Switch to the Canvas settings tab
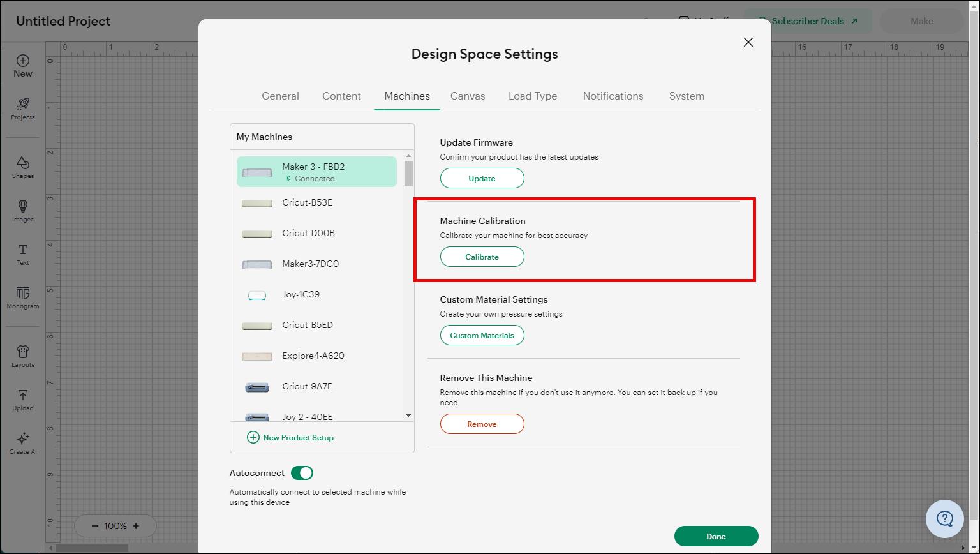Viewport: 980px width, 554px height. [468, 96]
